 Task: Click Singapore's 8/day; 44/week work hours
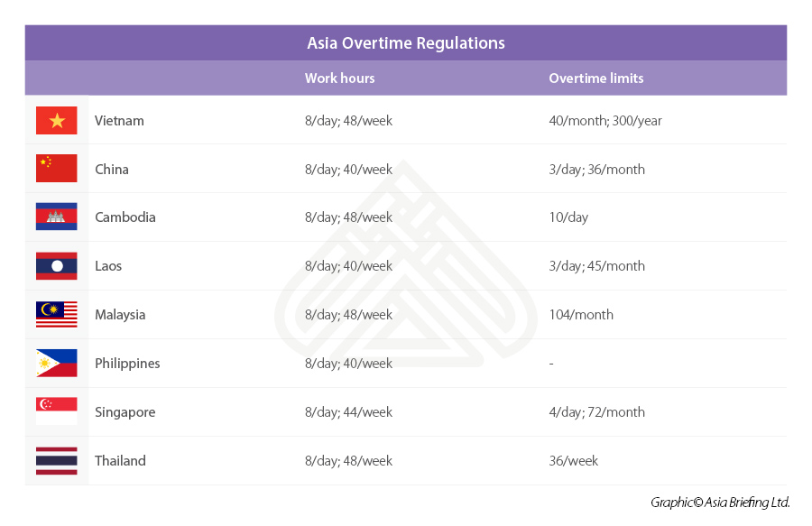tap(348, 412)
